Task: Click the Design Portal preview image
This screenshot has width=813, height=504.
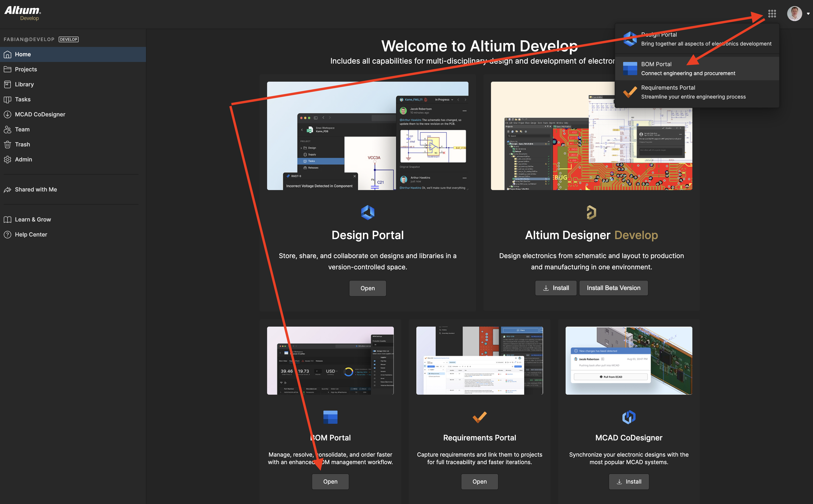Action: [368, 136]
